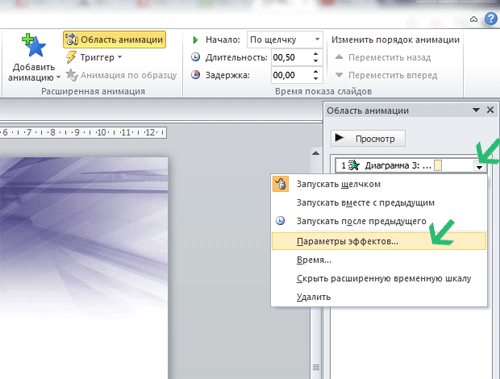
Task: Click Анимация по образцу painter
Action: click(121, 75)
